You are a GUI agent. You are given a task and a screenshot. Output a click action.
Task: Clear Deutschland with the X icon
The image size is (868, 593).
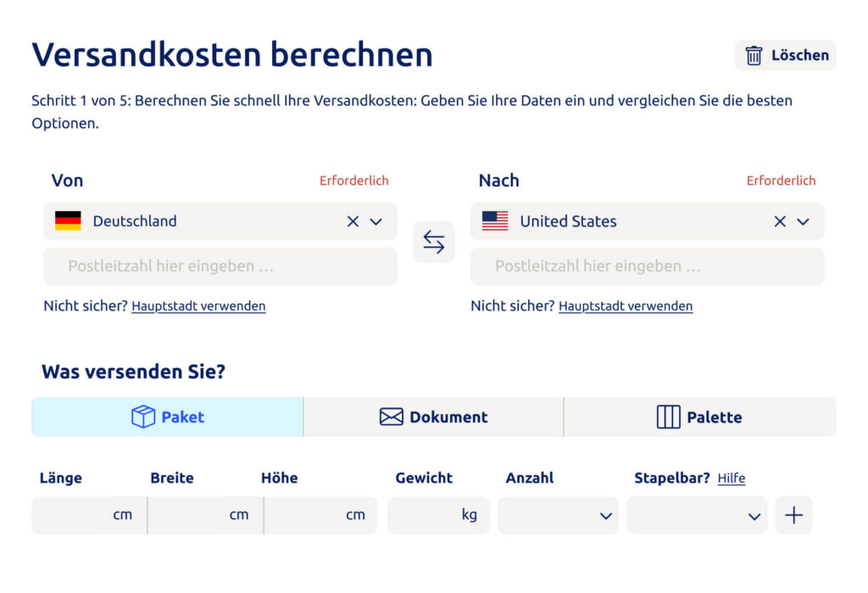pyautogui.click(x=353, y=221)
